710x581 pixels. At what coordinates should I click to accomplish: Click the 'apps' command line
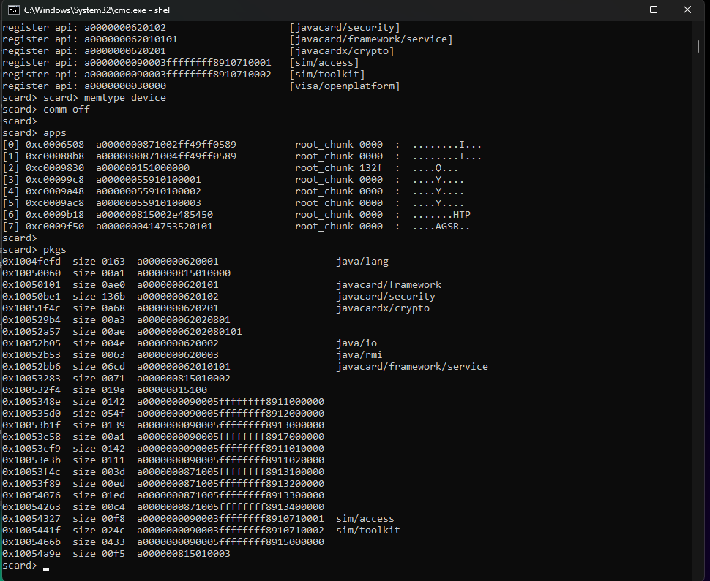pos(34,133)
